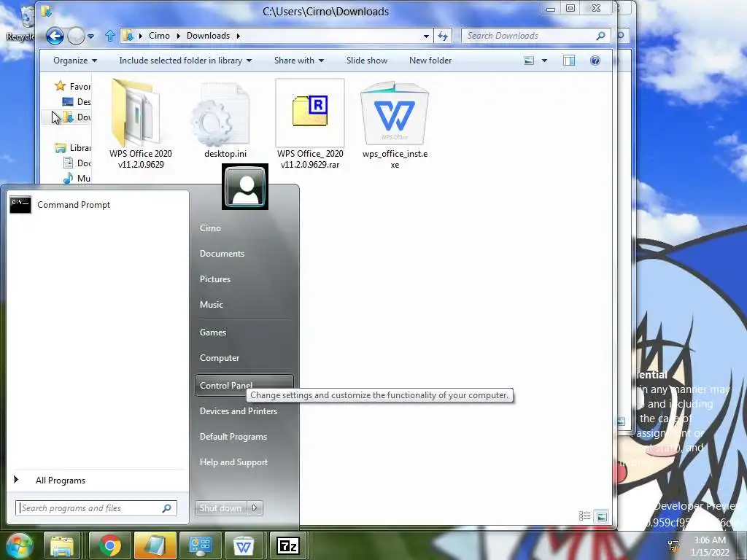Click the search magnifier in Search Downloads
The height and width of the screenshot is (560, 747).
pos(601,36)
